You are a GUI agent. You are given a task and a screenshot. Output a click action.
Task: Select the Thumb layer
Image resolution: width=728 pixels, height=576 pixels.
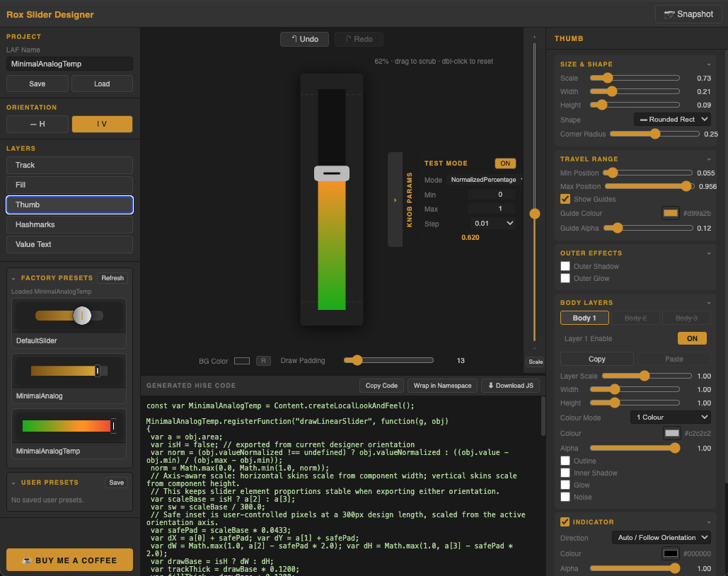[x=69, y=205]
